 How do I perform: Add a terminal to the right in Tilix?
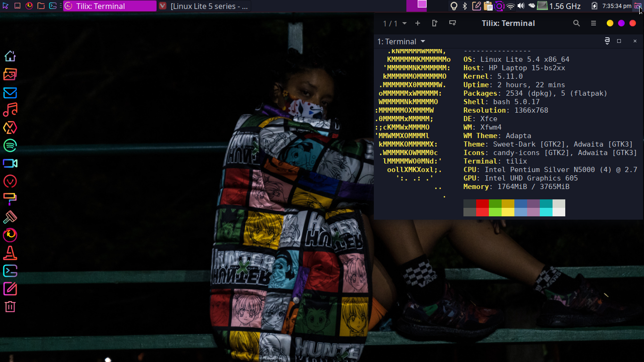435,23
